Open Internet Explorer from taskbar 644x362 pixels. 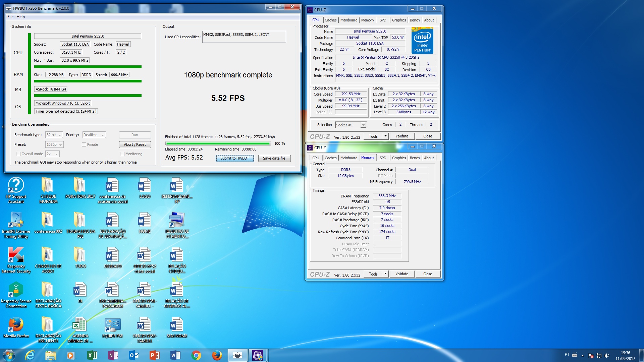coord(30,355)
